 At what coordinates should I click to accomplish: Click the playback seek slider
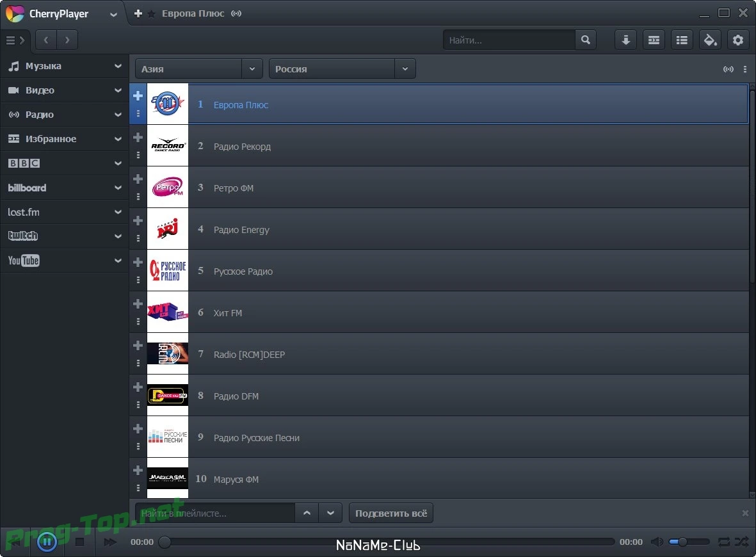pos(389,542)
